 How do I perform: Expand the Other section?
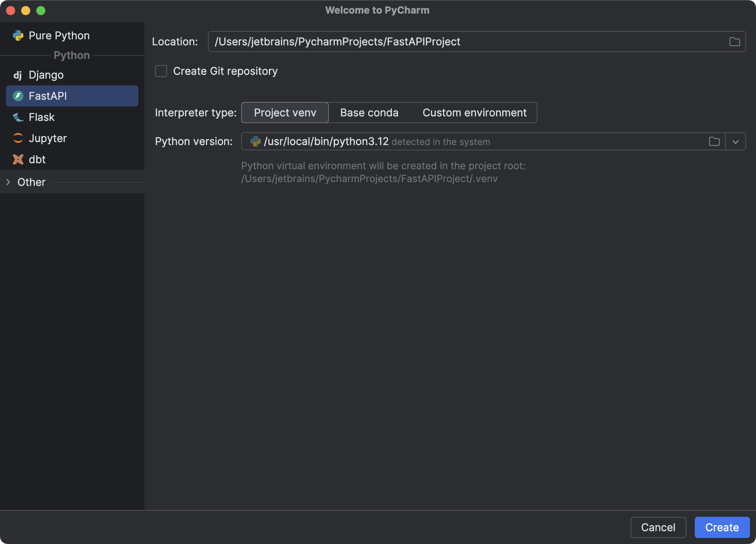(8, 182)
